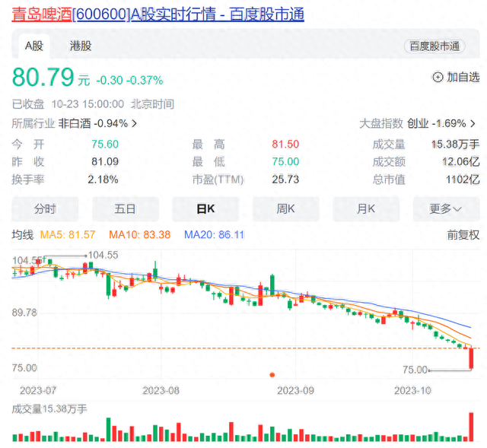Click the 最低 value 75.00 in stats
This screenshot has width=487, height=448.
click(x=285, y=161)
